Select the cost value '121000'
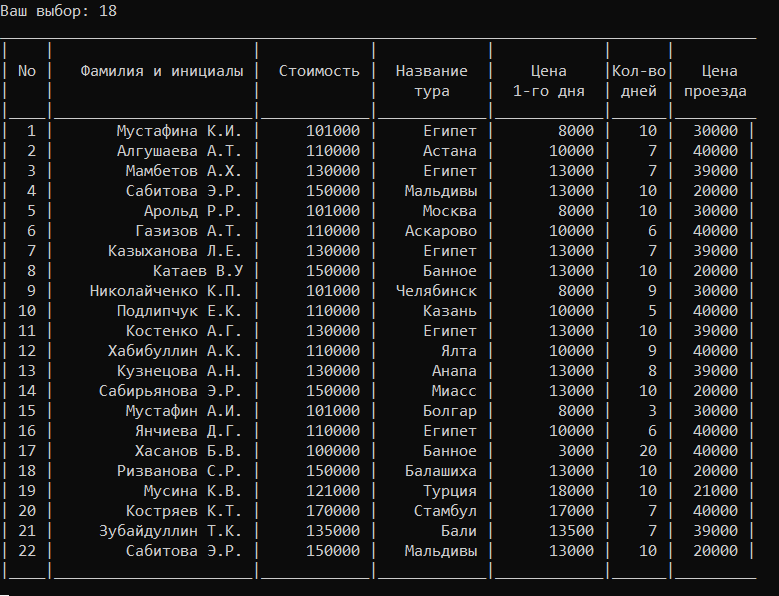 pyautogui.click(x=333, y=491)
